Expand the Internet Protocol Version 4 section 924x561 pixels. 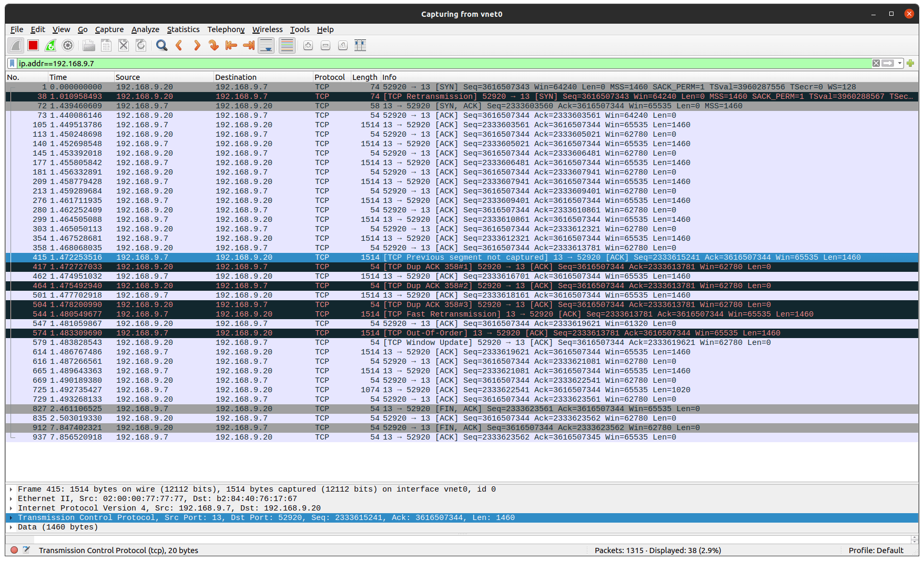pos(11,508)
